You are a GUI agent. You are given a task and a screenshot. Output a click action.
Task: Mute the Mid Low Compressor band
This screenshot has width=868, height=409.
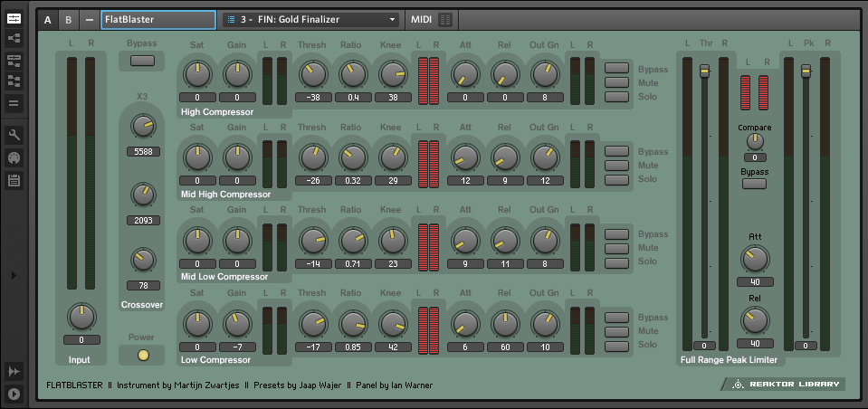click(616, 249)
